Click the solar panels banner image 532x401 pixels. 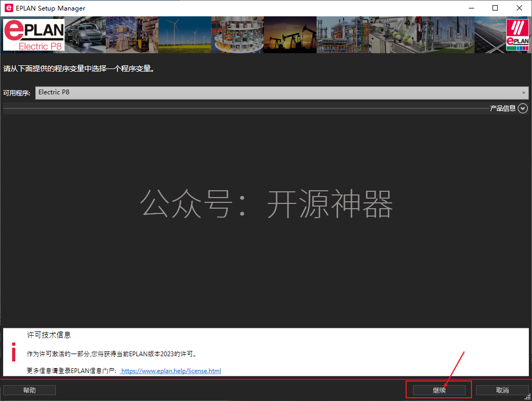coord(490,35)
